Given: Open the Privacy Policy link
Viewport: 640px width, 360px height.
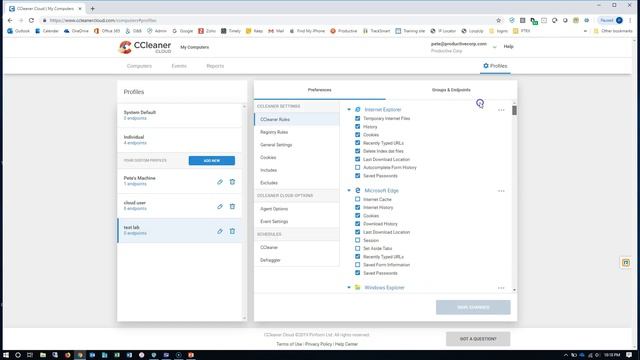Looking at the screenshot, I should [x=318, y=344].
